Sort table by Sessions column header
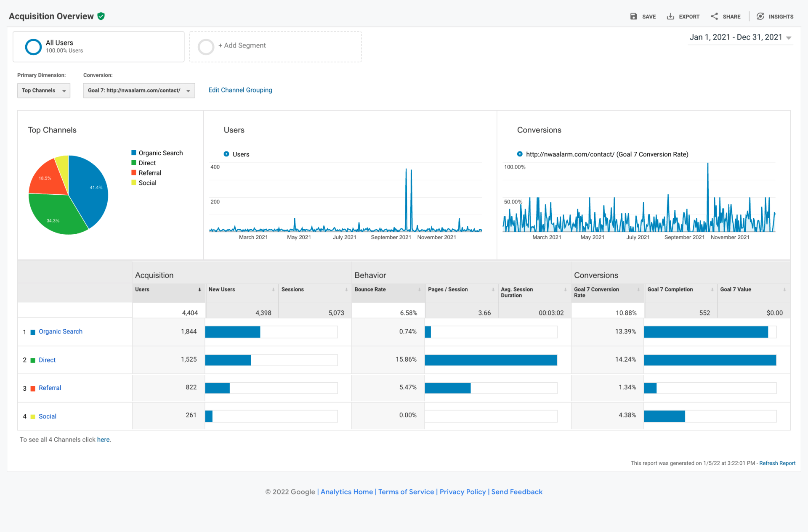This screenshot has width=808, height=532. (x=292, y=290)
